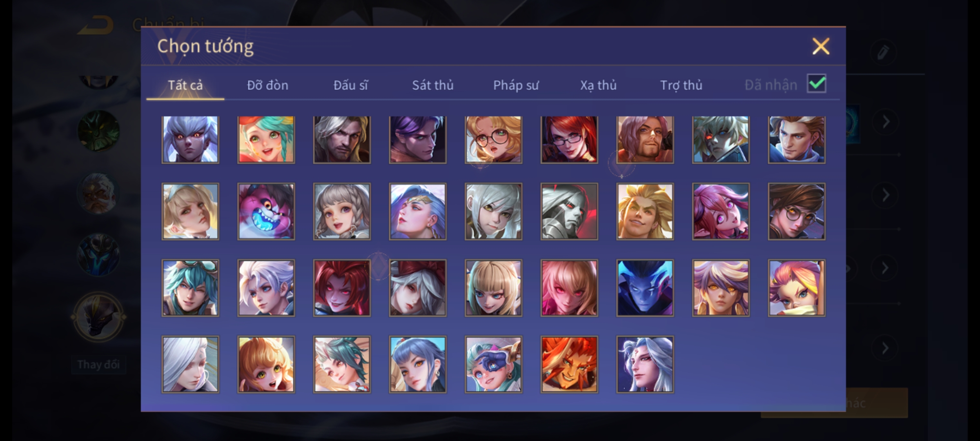Select the dark blue-skinned hooded hero portrait

(645, 288)
